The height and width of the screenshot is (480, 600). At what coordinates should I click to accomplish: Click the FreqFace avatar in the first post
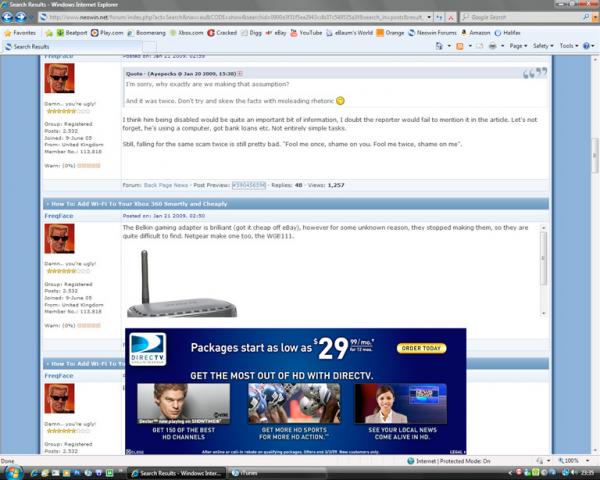[x=59, y=78]
